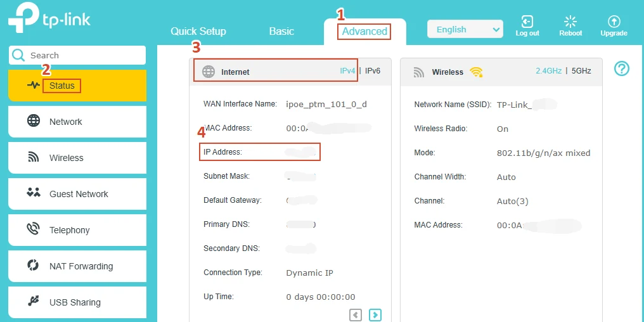This screenshot has width=644, height=322.
Task: Show 2.4GHz wireless details
Action: [548, 70]
